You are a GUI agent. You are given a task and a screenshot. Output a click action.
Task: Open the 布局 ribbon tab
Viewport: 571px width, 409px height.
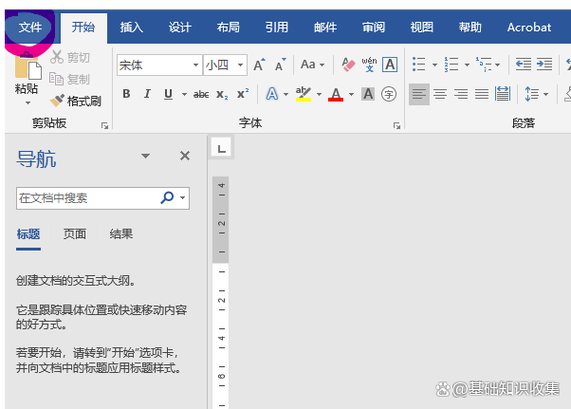pyautogui.click(x=228, y=27)
